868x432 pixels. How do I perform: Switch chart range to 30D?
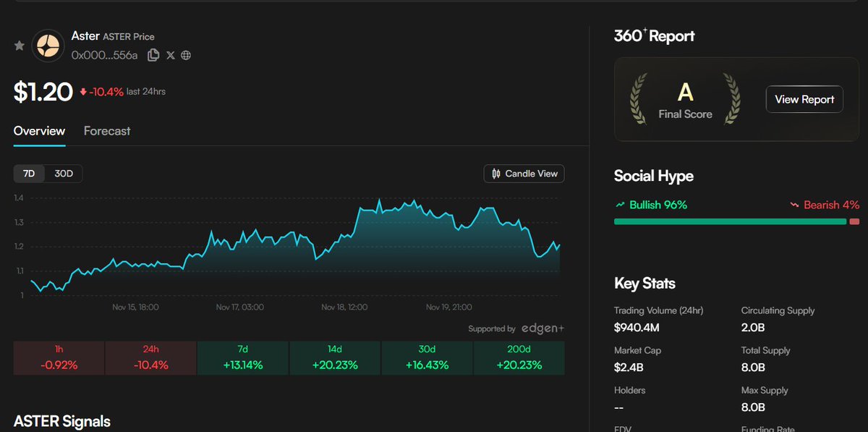point(64,174)
